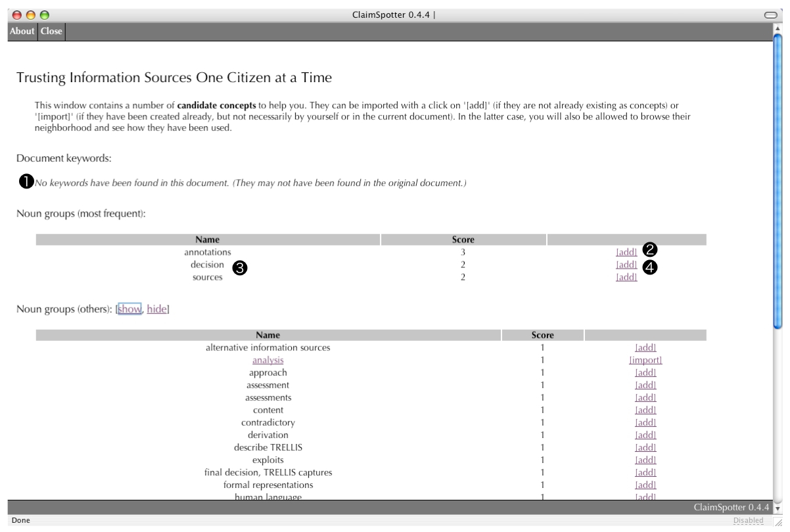Image resolution: width=790 pixels, height=532 pixels.
Task: Click the 'No keywords have been found' notice
Action: pyautogui.click(x=250, y=183)
